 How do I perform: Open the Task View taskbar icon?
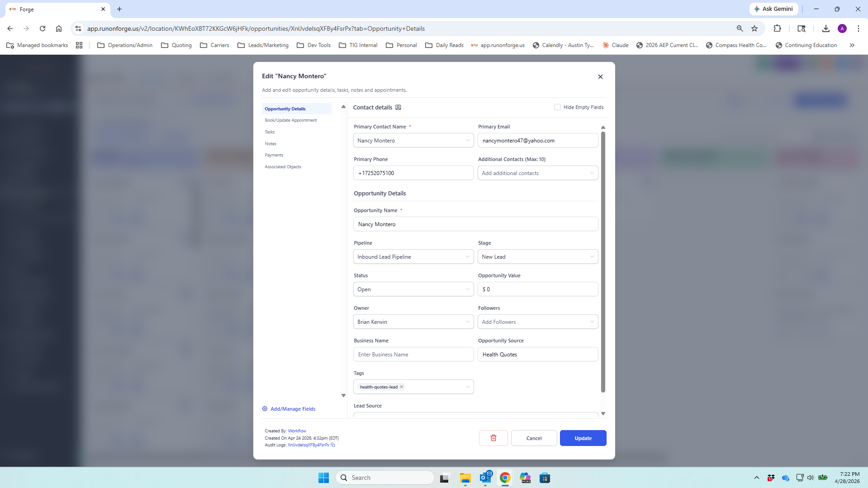tap(445, 478)
